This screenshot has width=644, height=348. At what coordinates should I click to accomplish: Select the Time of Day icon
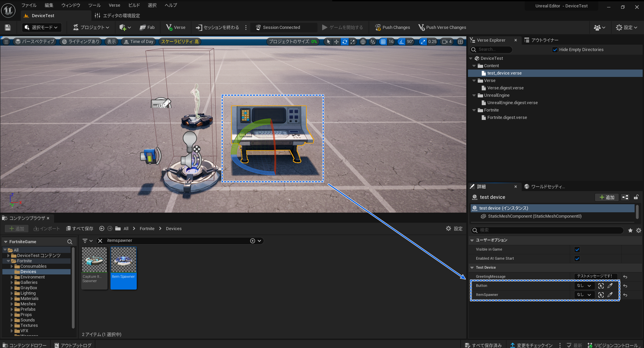(126, 41)
